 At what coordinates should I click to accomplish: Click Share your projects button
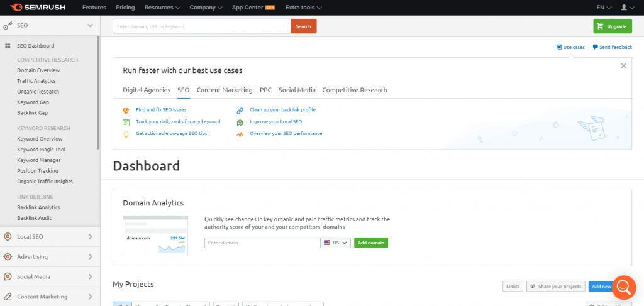click(x=556, y=287)
